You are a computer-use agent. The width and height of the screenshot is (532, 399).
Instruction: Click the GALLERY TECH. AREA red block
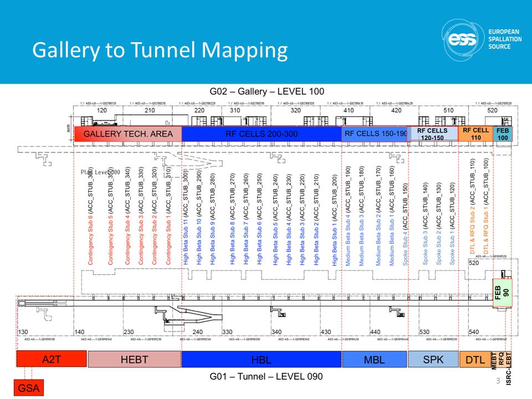[x=128, y=134]
